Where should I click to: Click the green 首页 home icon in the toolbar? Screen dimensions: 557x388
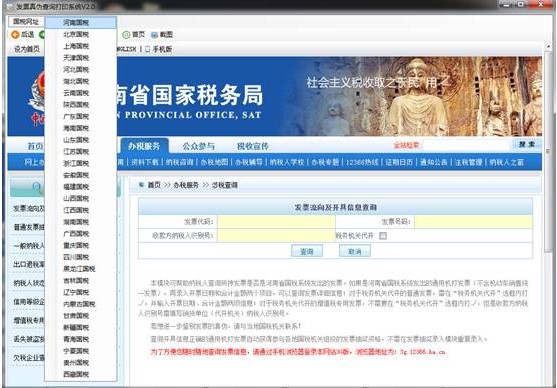tap(126, 34)
